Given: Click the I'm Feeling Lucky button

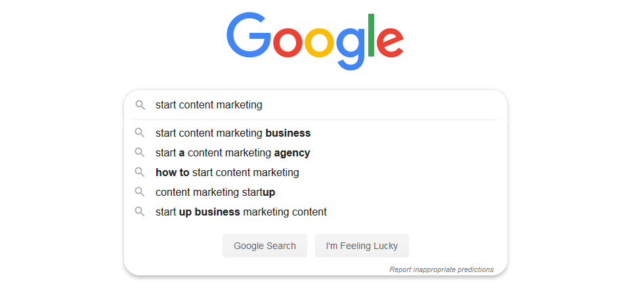Looking at the screenshot, I should 362,246.
